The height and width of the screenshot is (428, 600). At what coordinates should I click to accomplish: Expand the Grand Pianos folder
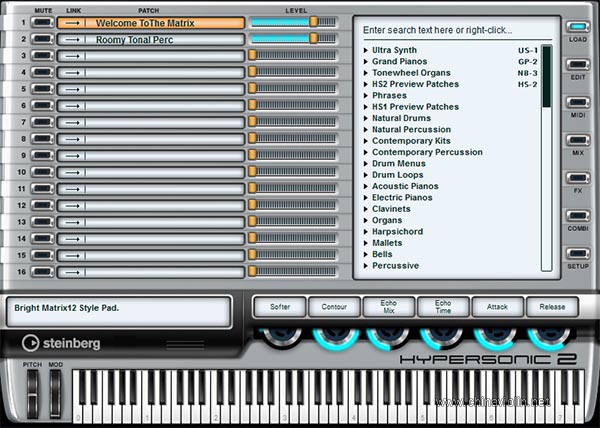coord(365,61)
